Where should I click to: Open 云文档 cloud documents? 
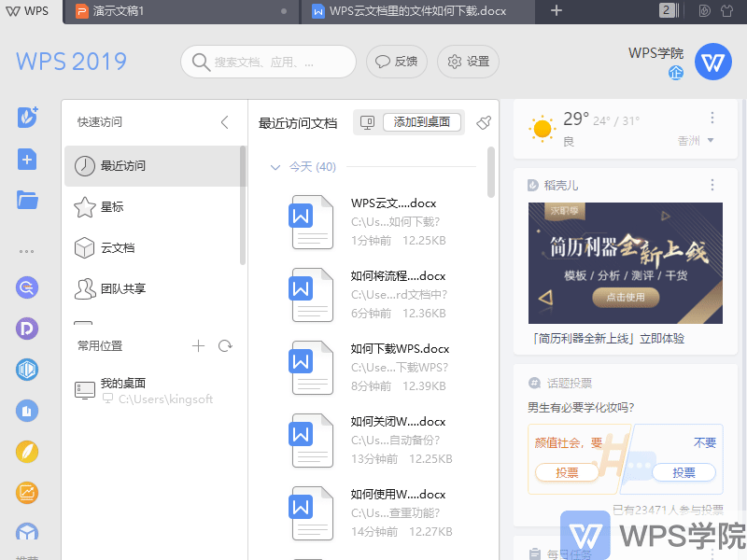(x=152, y=247)
